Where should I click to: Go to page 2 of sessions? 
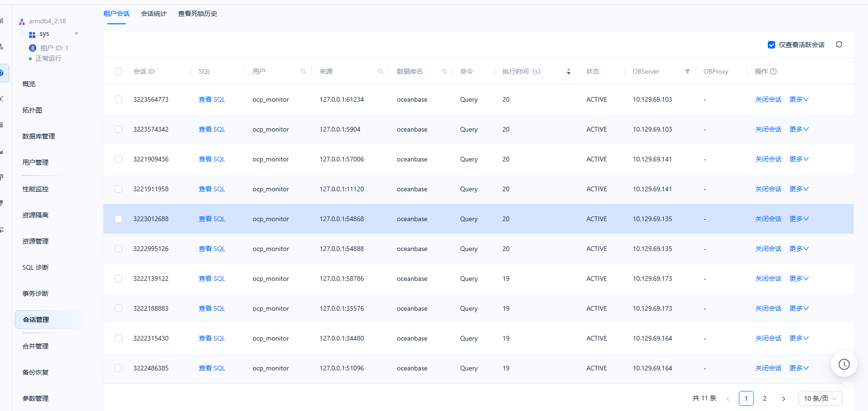765,398
